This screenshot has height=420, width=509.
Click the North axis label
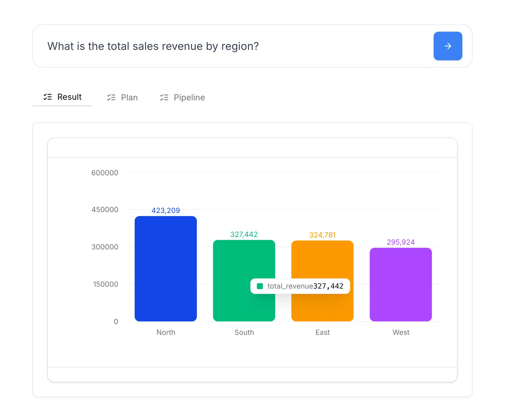[x=166, y=332]
